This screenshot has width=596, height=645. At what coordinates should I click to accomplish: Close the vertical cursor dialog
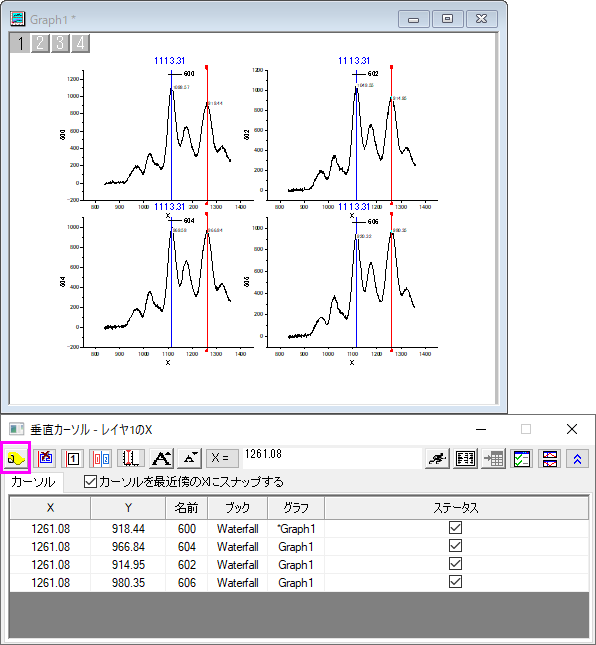572,429
